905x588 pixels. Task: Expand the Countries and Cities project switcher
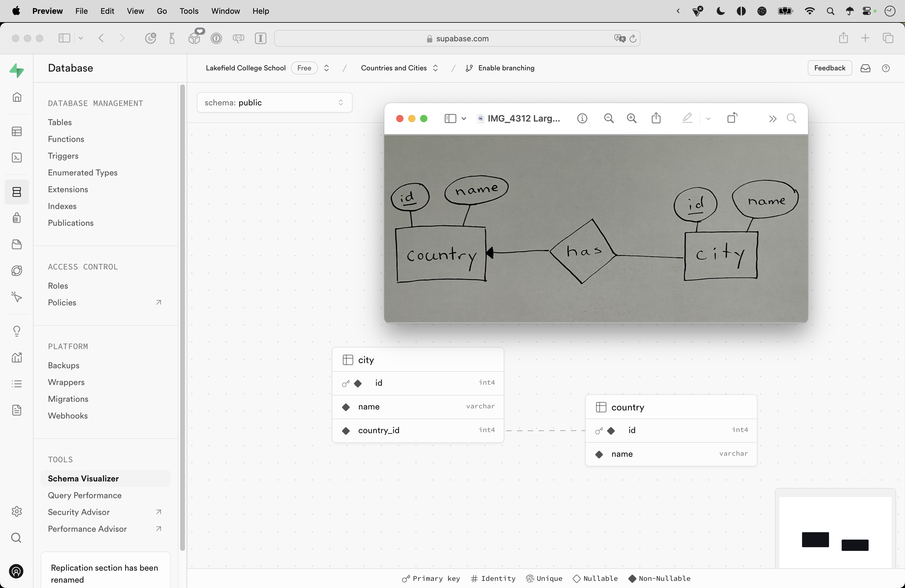point(435,68)
